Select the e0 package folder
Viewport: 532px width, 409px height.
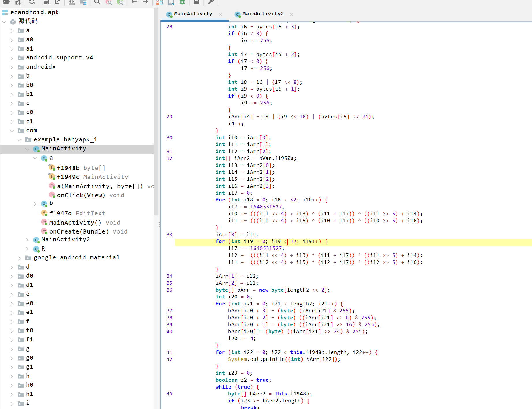[x=29, y=303]
